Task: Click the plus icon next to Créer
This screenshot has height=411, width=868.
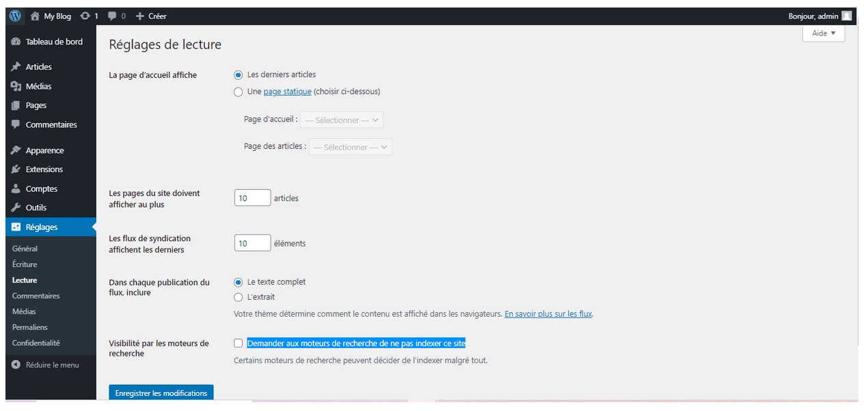Action: click(x=140, y=16)
